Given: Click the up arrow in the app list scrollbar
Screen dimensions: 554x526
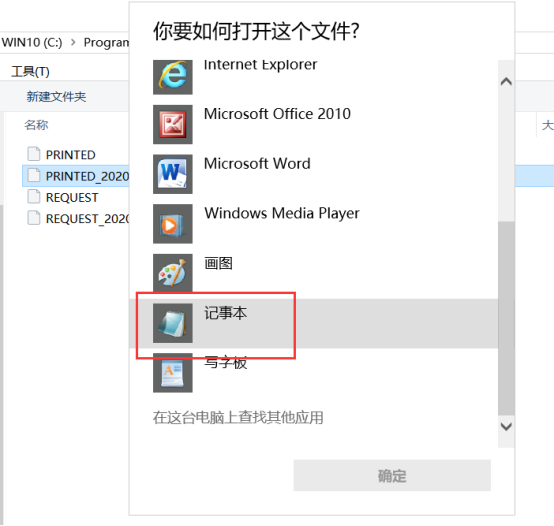Looking at the screenshot, I should [506, 82].
